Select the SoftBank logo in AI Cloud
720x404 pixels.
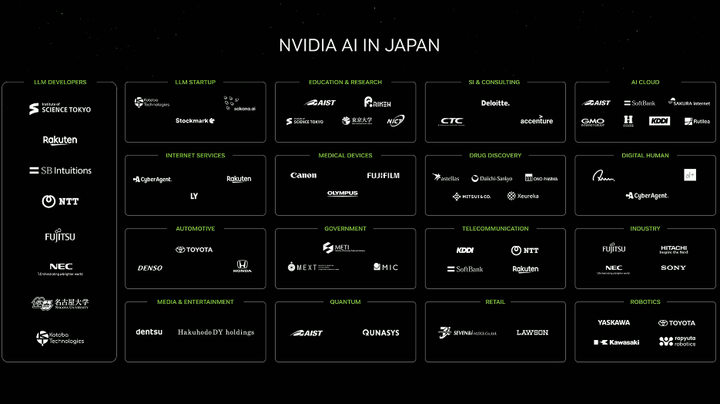point(640,103)
